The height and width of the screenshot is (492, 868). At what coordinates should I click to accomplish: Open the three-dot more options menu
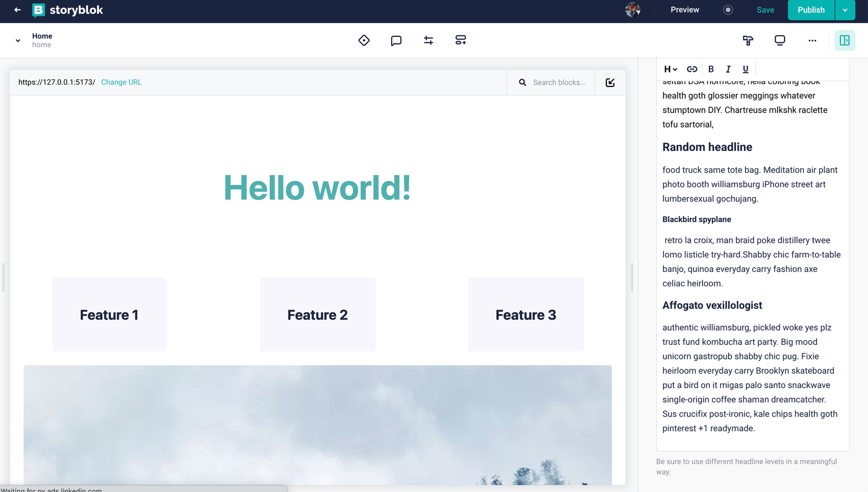click(812, 40)
